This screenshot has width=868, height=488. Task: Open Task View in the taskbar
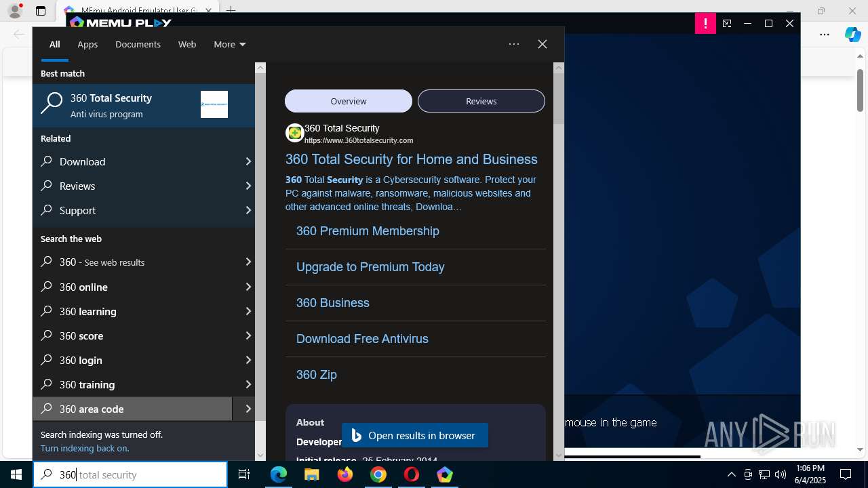click(244, 474)
